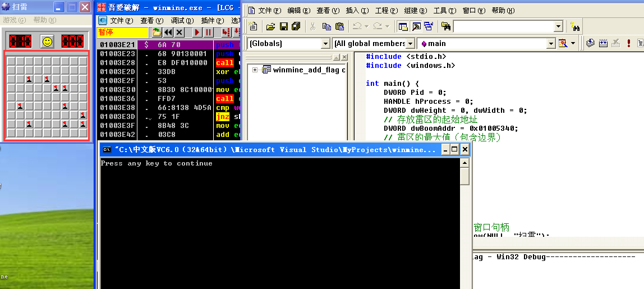
Task: Click the debugger red run (play) icon
Action: click(x=197, y=32)
